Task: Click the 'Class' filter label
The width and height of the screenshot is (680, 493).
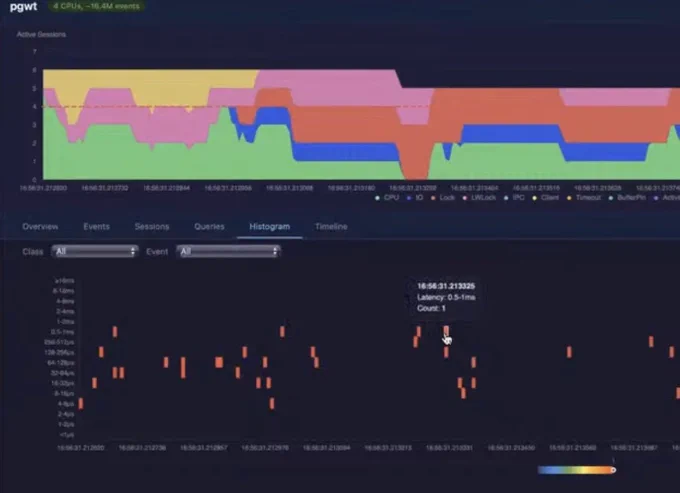Action: click(x=33, y=252)
